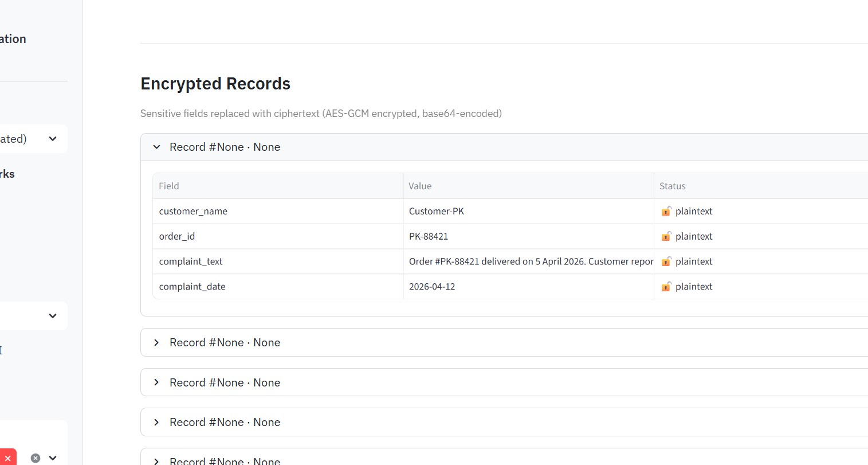
Task: Click the Encrypted Records heading
Action: (x=215, y=84)
